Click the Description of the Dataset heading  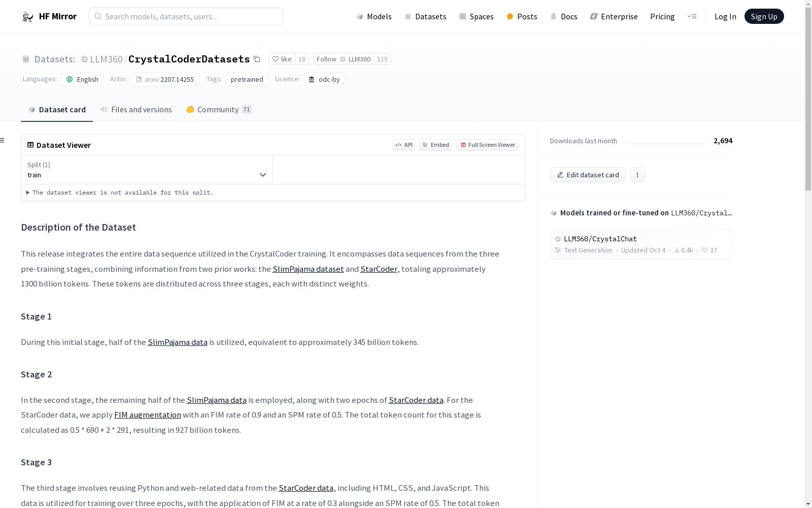tap(78, 228)
